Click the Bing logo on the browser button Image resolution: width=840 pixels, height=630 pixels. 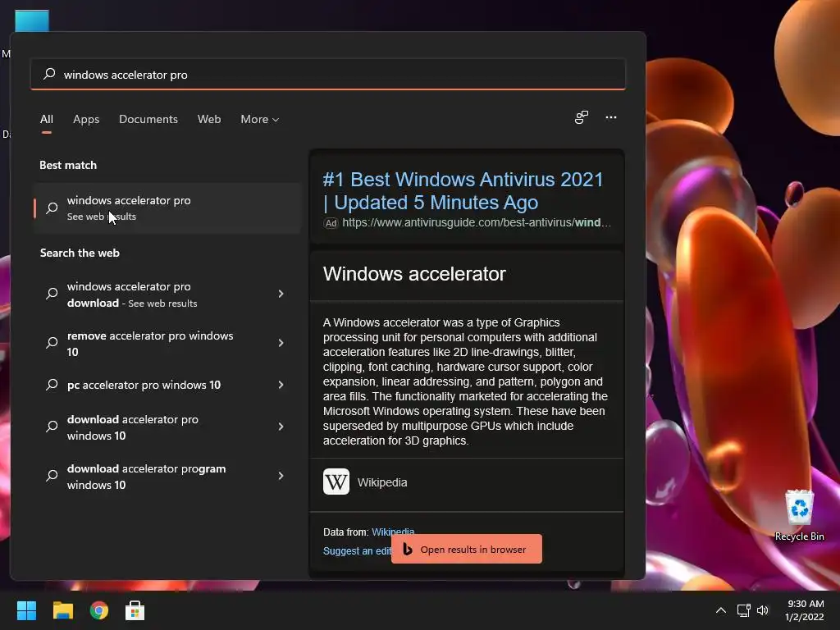407,549
